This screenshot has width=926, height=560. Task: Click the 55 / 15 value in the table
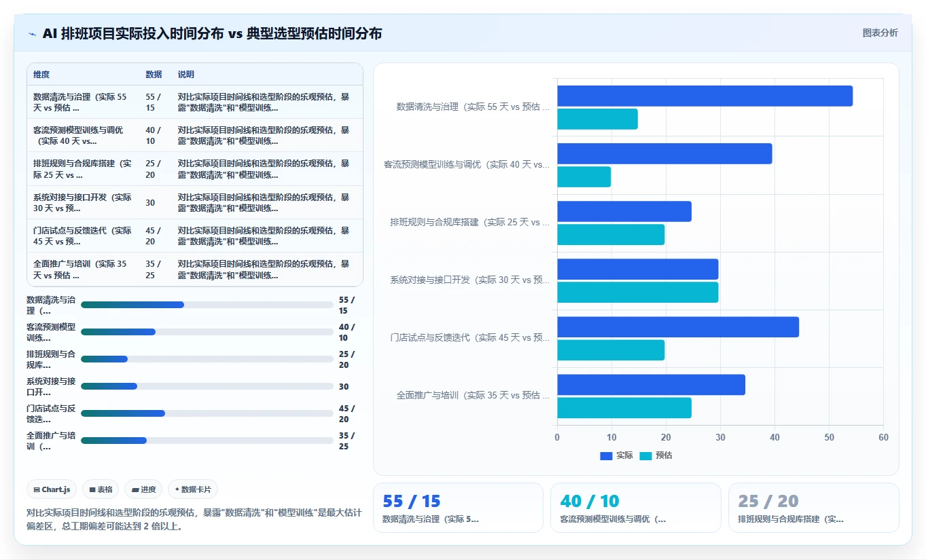click(x=154, y=102)
